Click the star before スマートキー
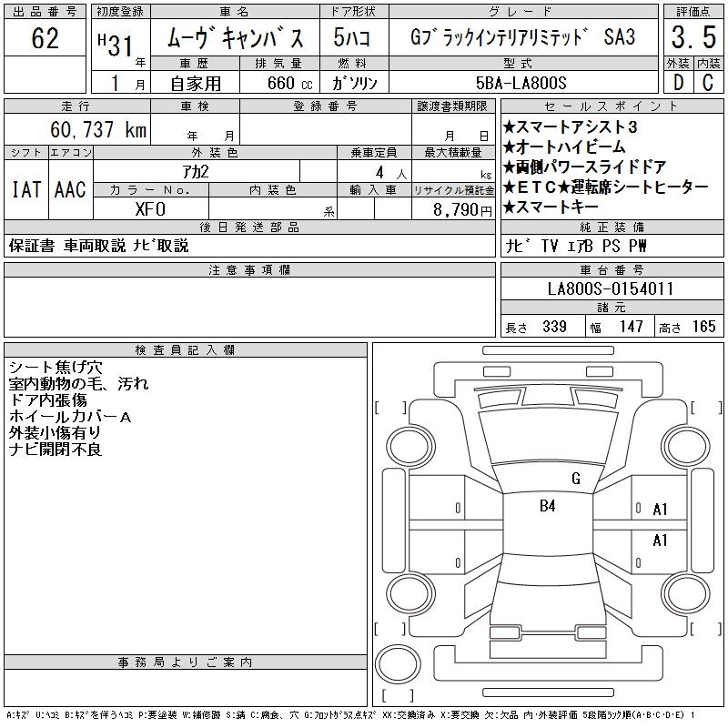This screenshot has height=728, width=728. [x=510, y=207]
